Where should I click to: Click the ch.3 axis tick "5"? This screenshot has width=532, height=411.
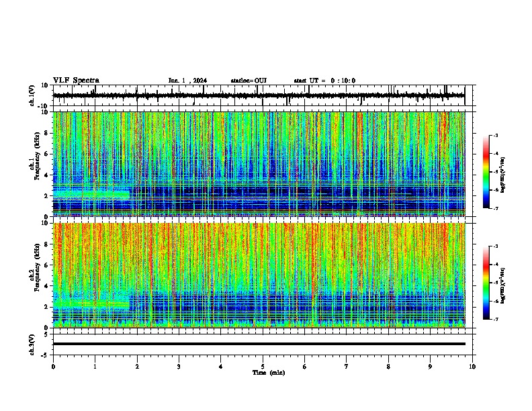[47, 334]
